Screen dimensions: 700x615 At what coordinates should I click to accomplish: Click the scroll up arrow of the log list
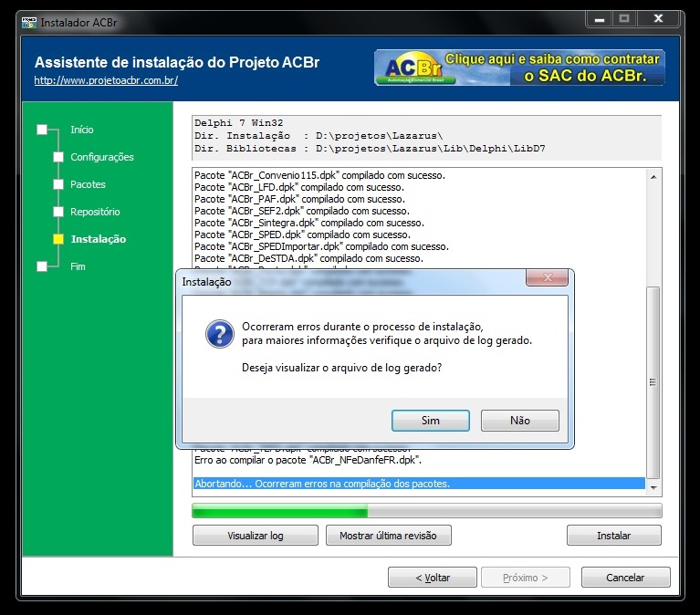653,177
